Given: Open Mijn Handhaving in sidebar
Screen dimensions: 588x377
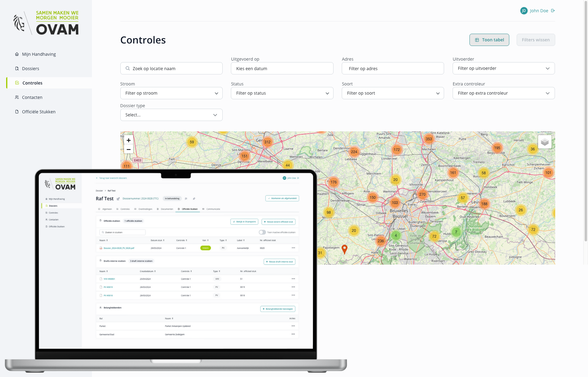Looking at the screenshot, I should coord(39,54).
